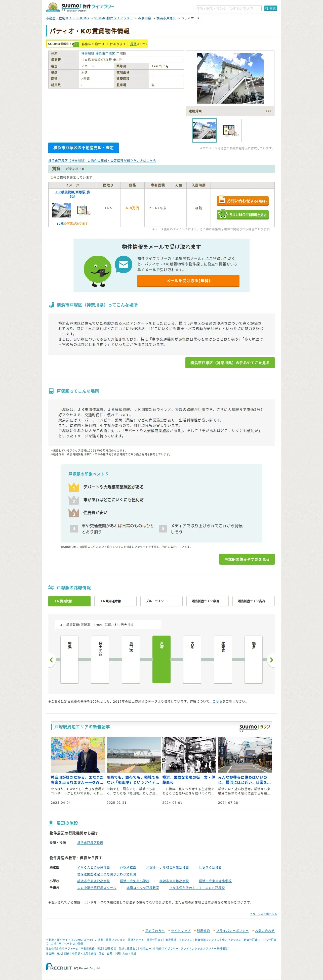Click the SUUMO logo in the header
Viewport: 323px width, 980px height.
pyautogui.click(x=71, y=7)
